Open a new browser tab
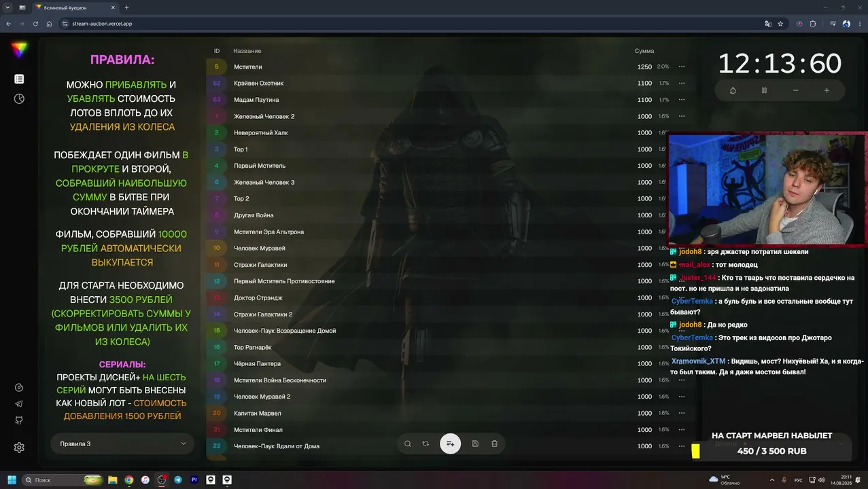The image size is (868, 489). 126,7
